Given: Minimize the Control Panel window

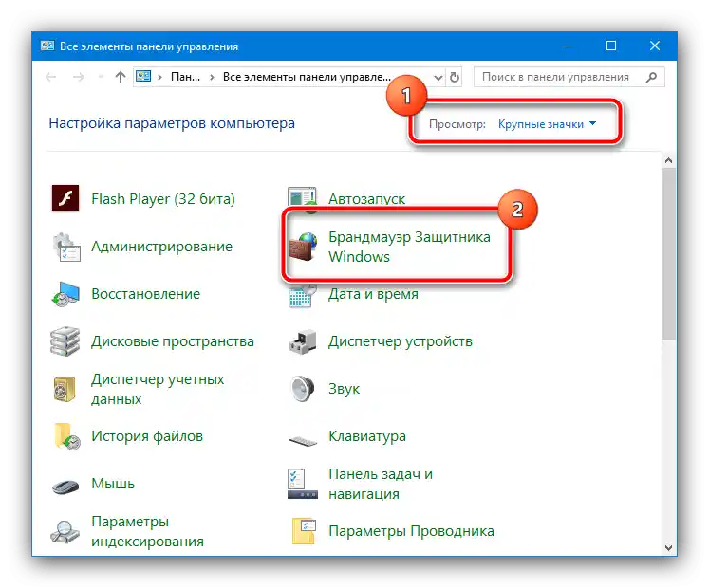Looking at the screenshot, I should coord(569,46).
